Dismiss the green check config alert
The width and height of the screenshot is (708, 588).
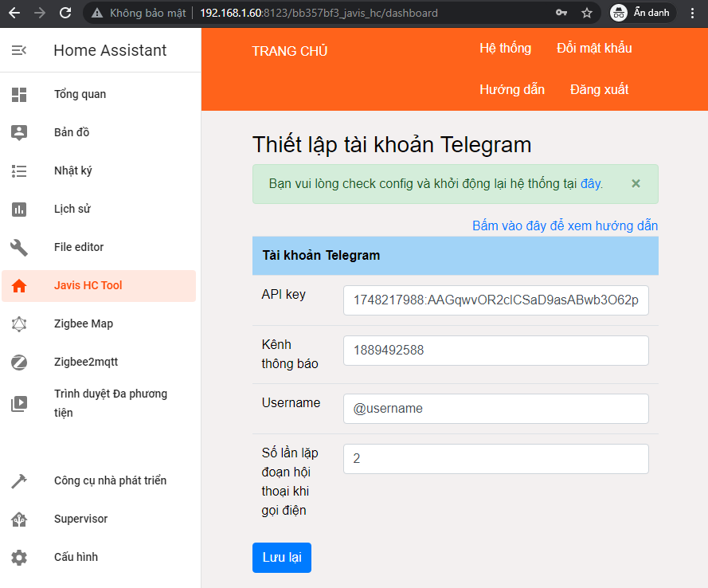tap(636, 183)
